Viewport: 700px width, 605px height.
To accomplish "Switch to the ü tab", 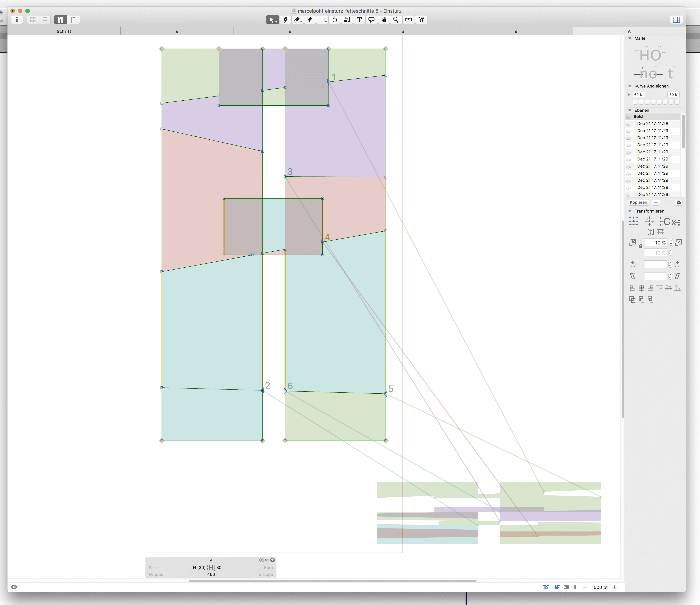I will coord(177,31).
